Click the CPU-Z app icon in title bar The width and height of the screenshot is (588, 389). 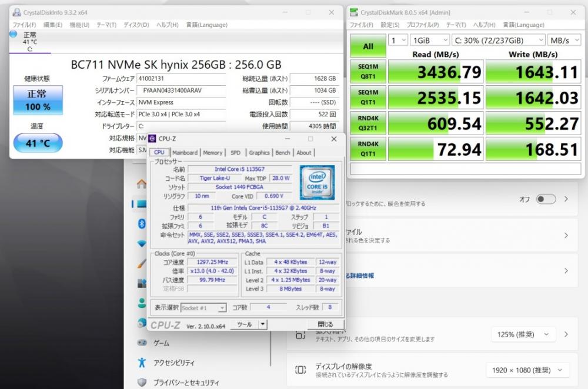point(152,139)
